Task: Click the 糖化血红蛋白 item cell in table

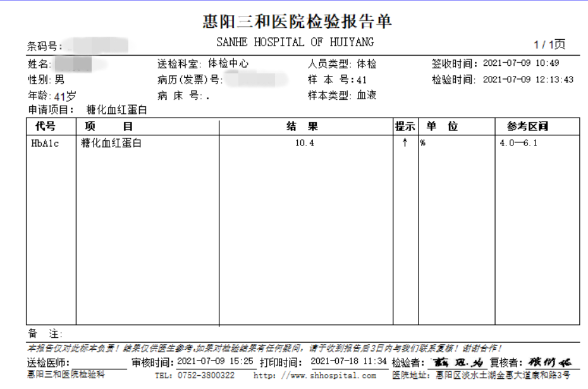Action: click(x=111, y=143)
